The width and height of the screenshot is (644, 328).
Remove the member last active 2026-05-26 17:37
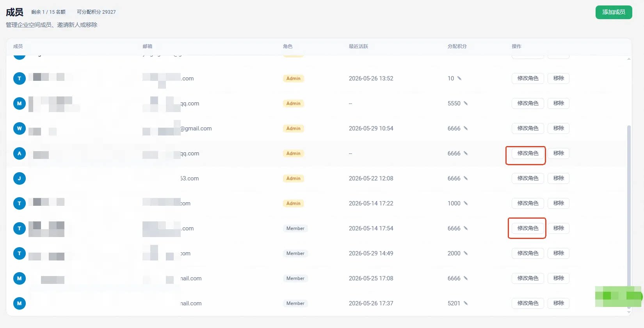(x=559, y=303)
